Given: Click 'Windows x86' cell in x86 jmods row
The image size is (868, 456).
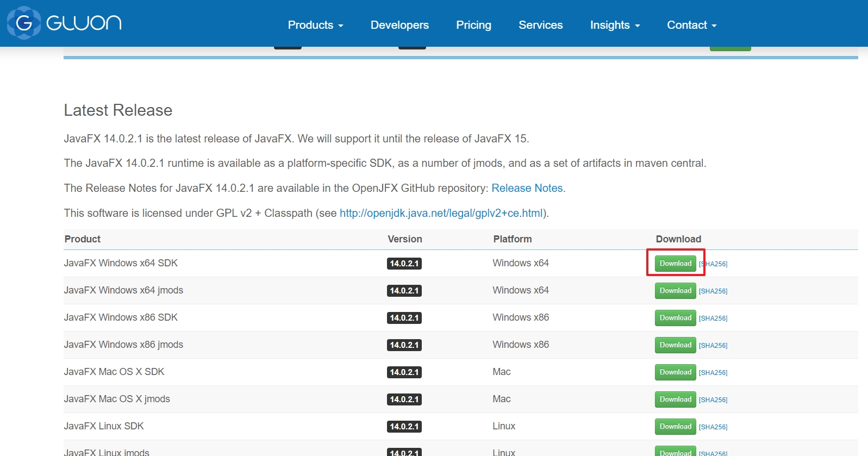Looking at the screenshot, I should pos(521,345).
